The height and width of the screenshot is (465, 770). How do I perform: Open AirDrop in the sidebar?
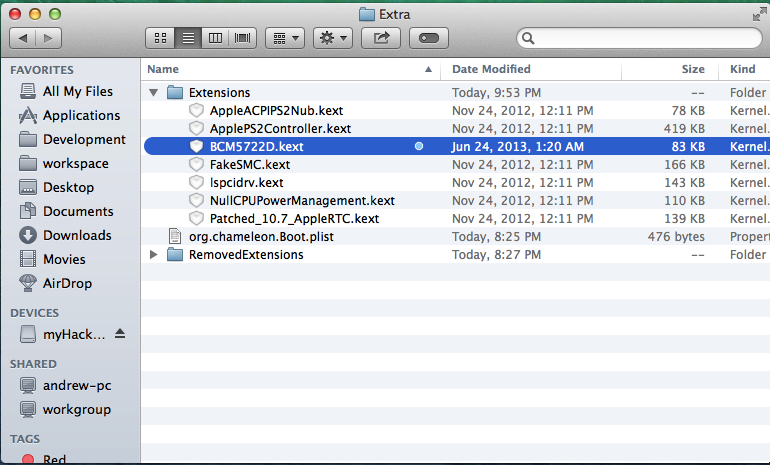tap(67, 283)
